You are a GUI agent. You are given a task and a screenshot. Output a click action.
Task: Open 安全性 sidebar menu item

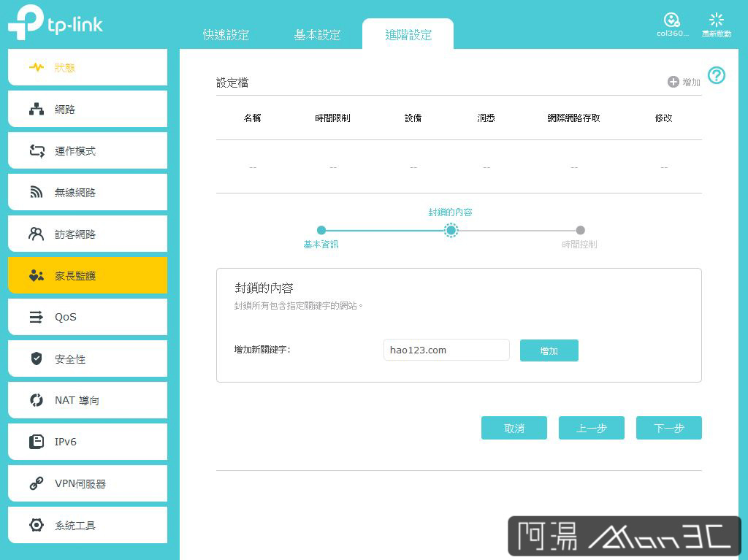[x=88, y=358]
